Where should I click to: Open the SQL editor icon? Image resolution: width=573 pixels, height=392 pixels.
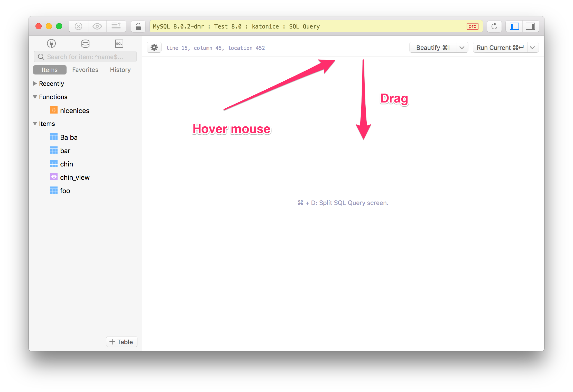pyautogui.click(x=119, y=43)
